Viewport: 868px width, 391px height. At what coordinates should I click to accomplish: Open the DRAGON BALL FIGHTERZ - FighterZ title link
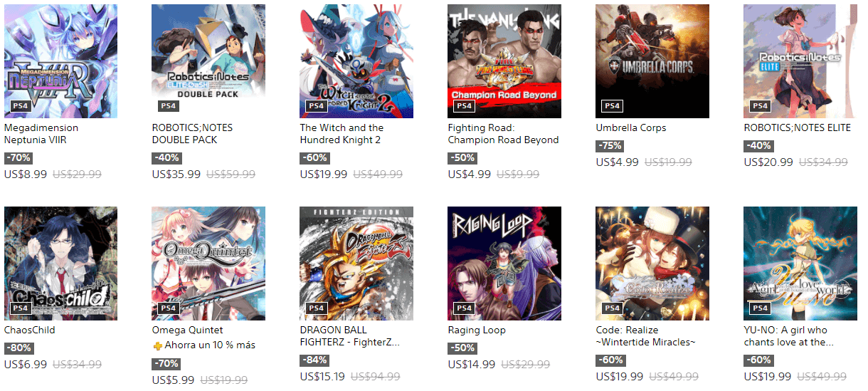[350, 336]
